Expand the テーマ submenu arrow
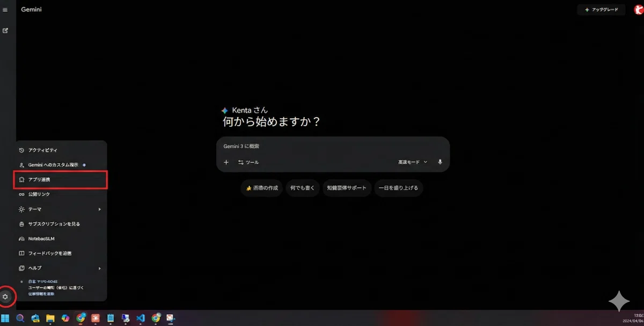The image size is (644, 326). pos(100,209)
